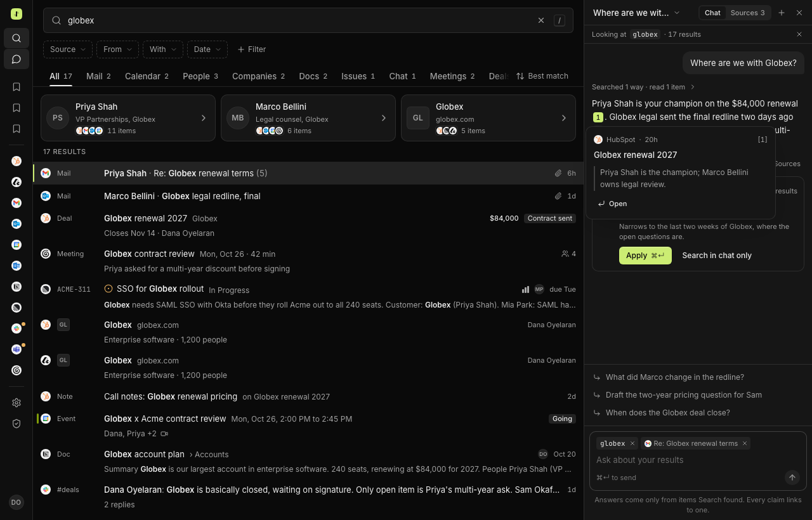Open Slack source in the sidebar
The height and width of the screenshot is (520, 812).
[x=16, y=328]
